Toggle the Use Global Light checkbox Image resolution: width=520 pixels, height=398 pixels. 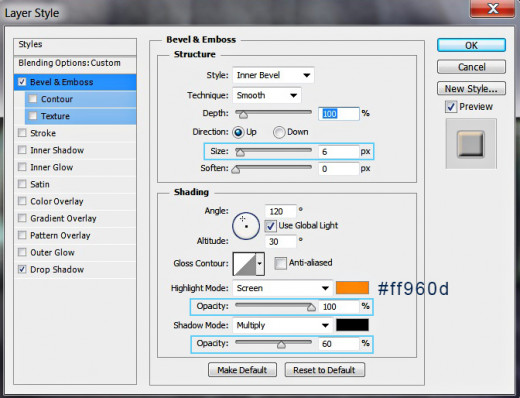pos(270,226)
